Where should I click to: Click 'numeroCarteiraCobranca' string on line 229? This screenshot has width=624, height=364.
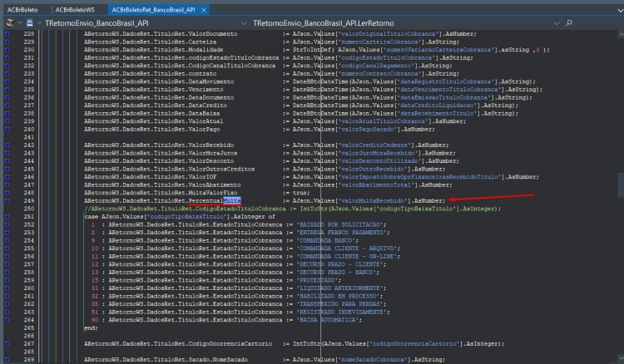point(378,42)
